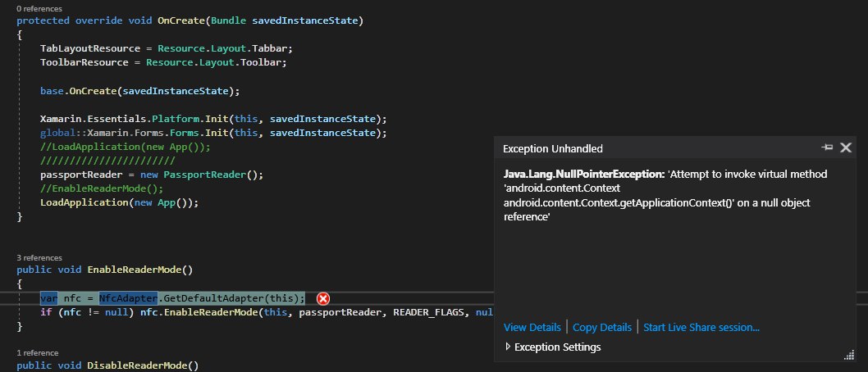Open '1 reference' CodeLens above DisableReaderMode
This screenshot has height=372, width=868.
[x=38, y=352]
